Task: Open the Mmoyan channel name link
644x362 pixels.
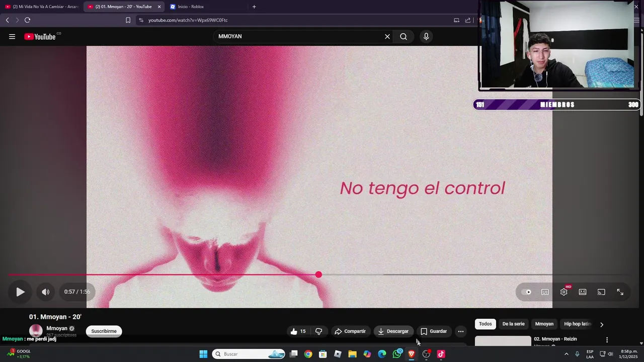Action: 57,328
